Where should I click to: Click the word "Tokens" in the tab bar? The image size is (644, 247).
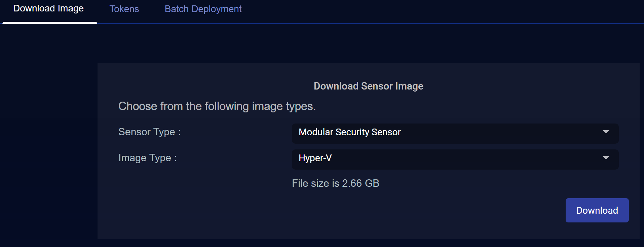[x=124, y=9]
